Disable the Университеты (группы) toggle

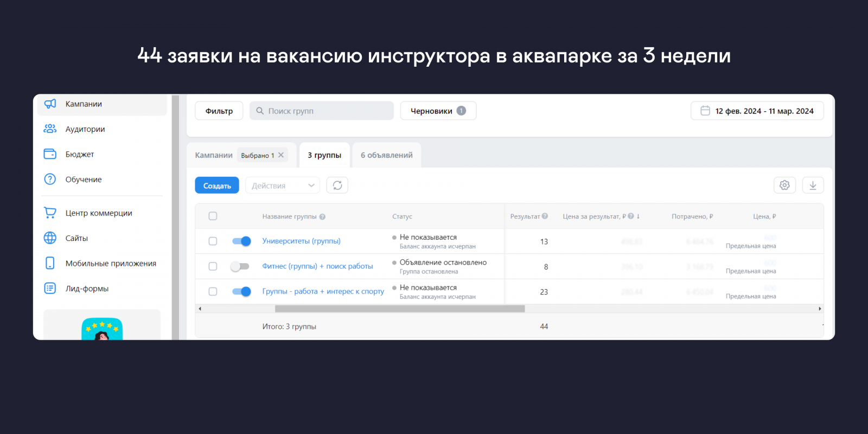click(241, 241)
